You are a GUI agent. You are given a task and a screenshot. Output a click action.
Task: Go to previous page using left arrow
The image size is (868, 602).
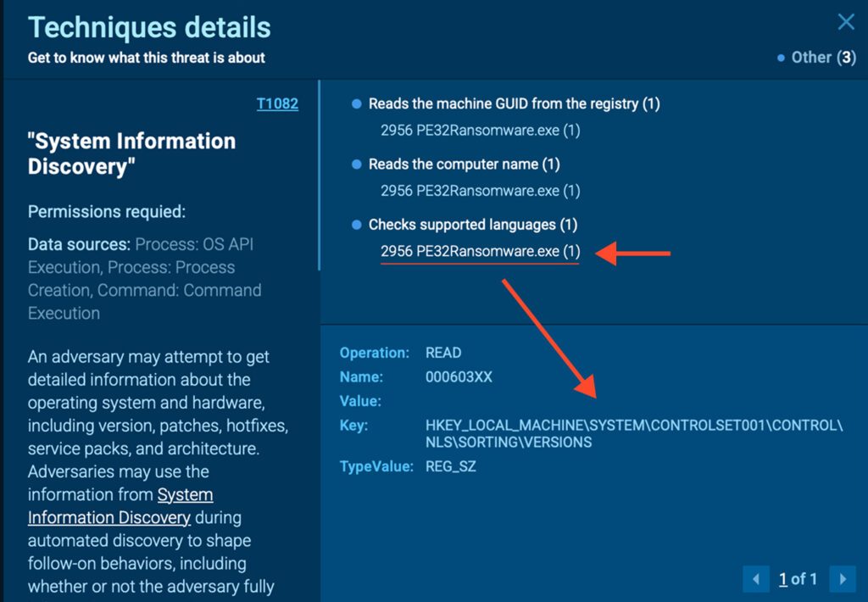point(755,580)
